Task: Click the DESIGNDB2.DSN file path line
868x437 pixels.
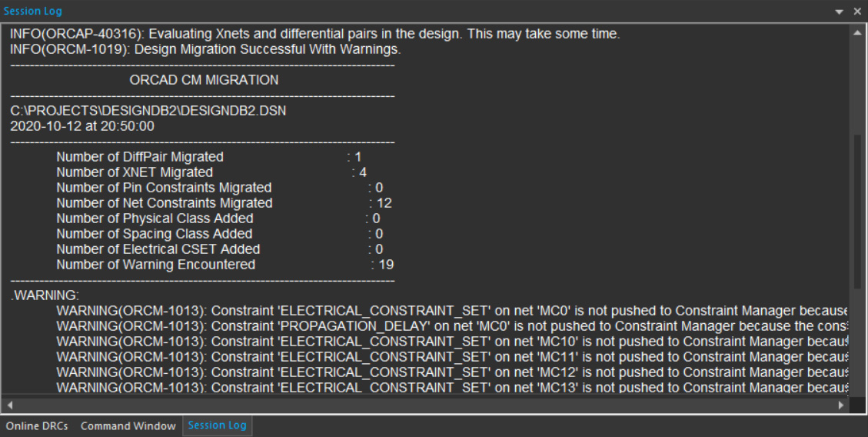Action: tap(148, 111)
